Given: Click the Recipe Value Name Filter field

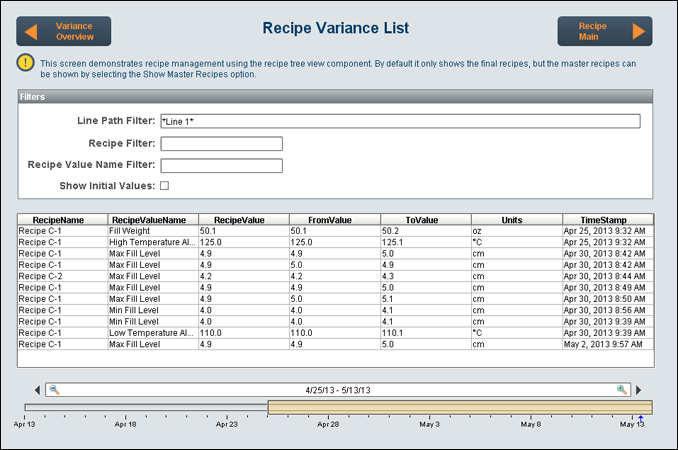Looking at the screenshot, I should [x=221, y=166].
